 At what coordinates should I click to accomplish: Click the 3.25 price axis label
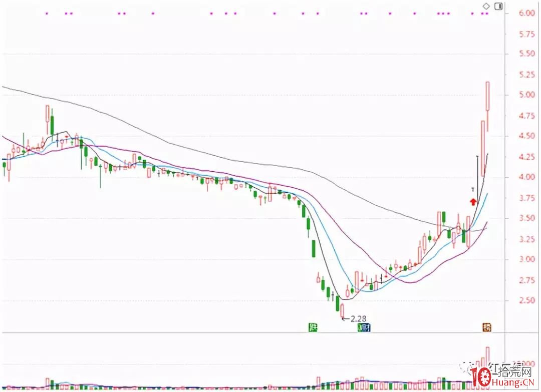tap(527, 239)
